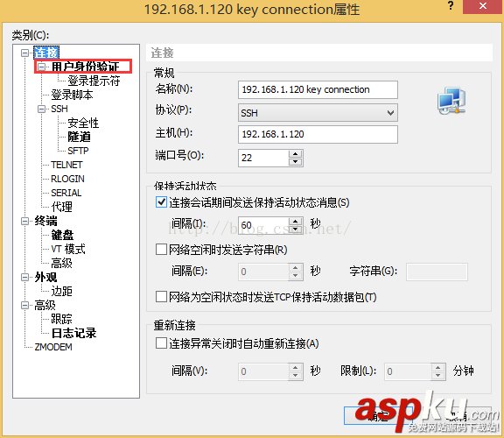Select 代理 proxy tree item
The height and width of the screenshot is (438, 504).
coord(62,207)
